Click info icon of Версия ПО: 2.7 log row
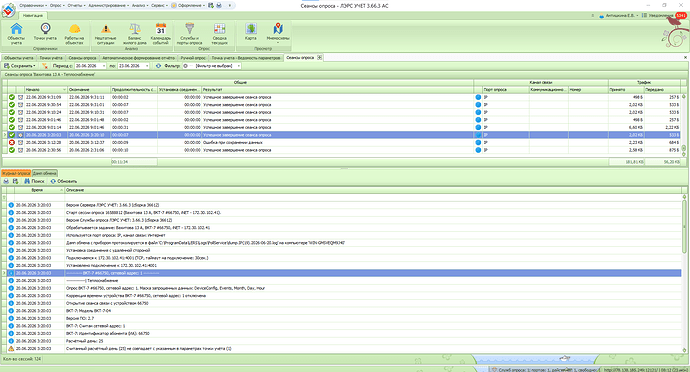This screenshot has width=690, height=372. tap(11, 318)
